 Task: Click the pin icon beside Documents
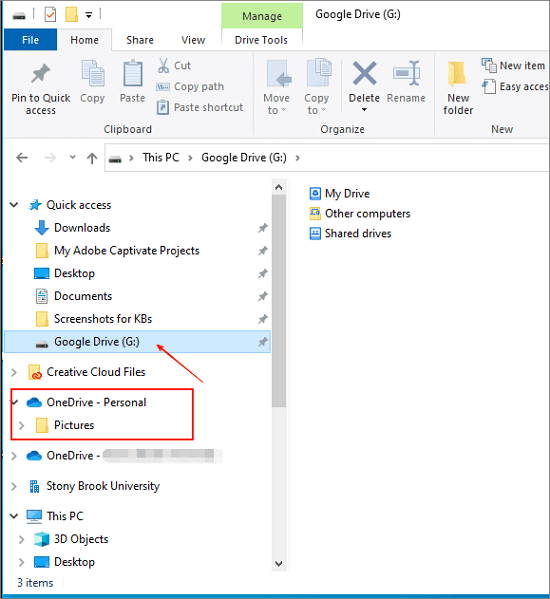263,296
